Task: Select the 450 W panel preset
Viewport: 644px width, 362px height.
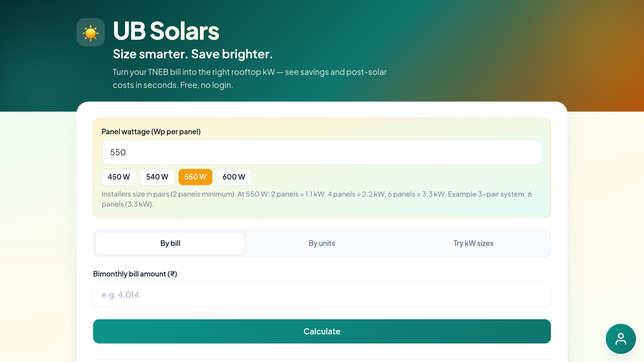Action: tap(119, 177)
